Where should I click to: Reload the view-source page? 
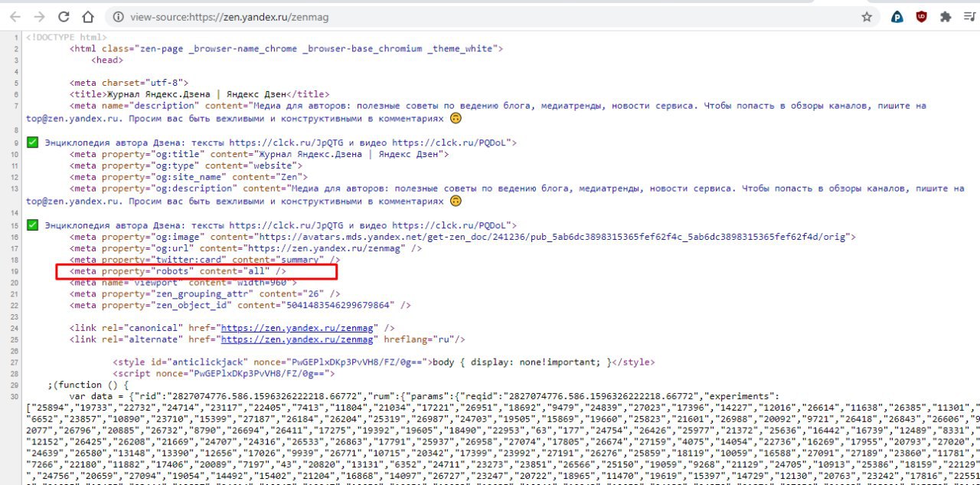[64, 16]
